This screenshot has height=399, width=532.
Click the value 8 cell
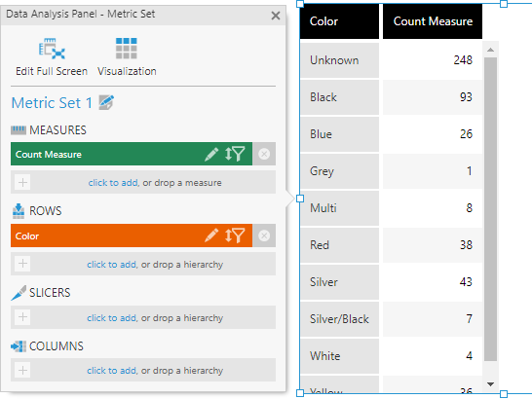[433, 208]
